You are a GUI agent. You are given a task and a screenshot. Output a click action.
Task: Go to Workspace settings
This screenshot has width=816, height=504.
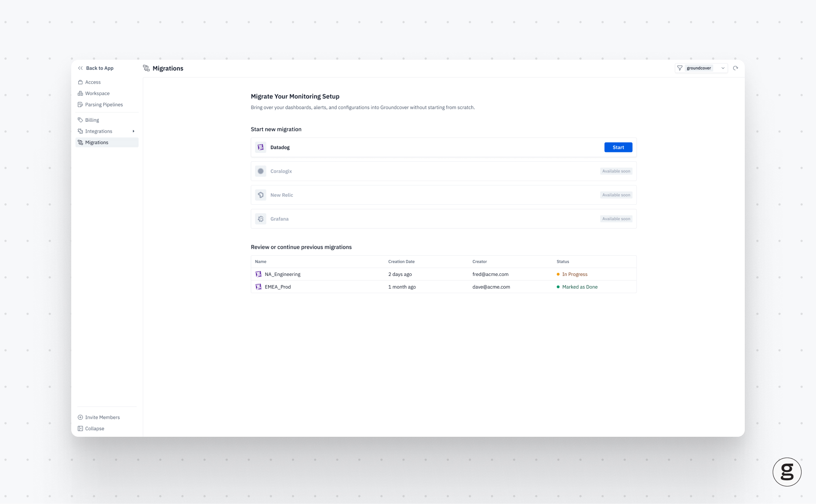pos(107,94)
